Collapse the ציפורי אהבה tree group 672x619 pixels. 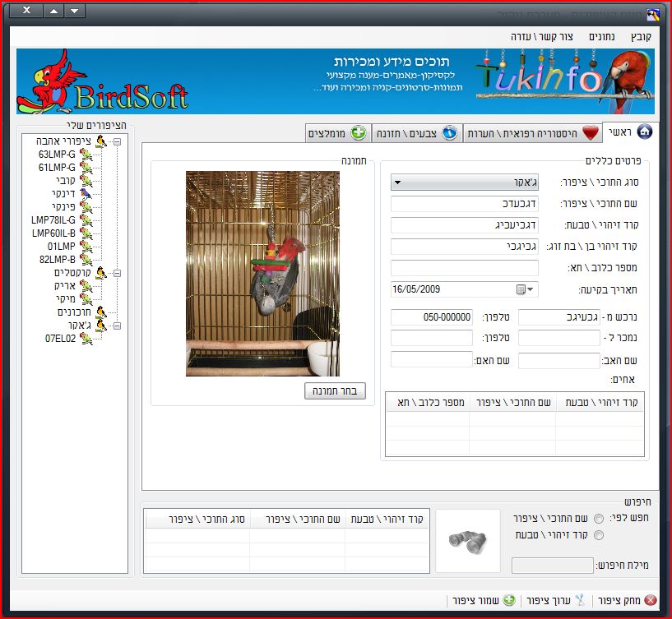(117, 141)
